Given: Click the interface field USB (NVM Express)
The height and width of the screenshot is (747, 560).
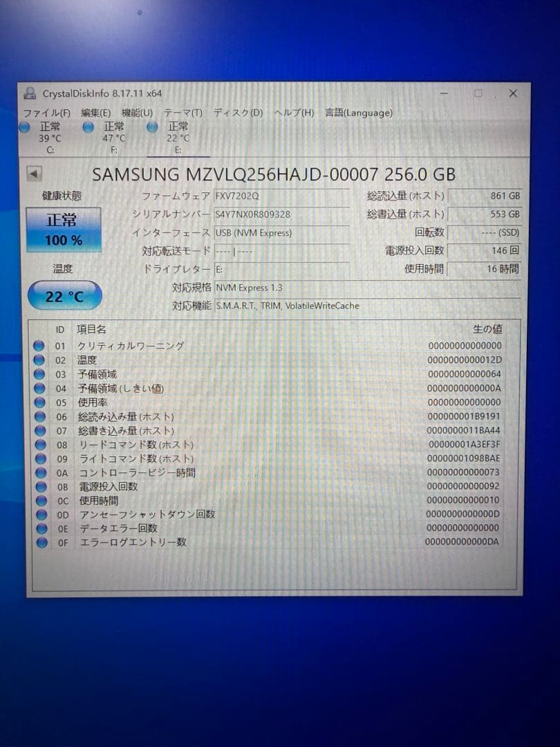Looking at the screenshot, I should pyautogui.click(x=282, y=233).
